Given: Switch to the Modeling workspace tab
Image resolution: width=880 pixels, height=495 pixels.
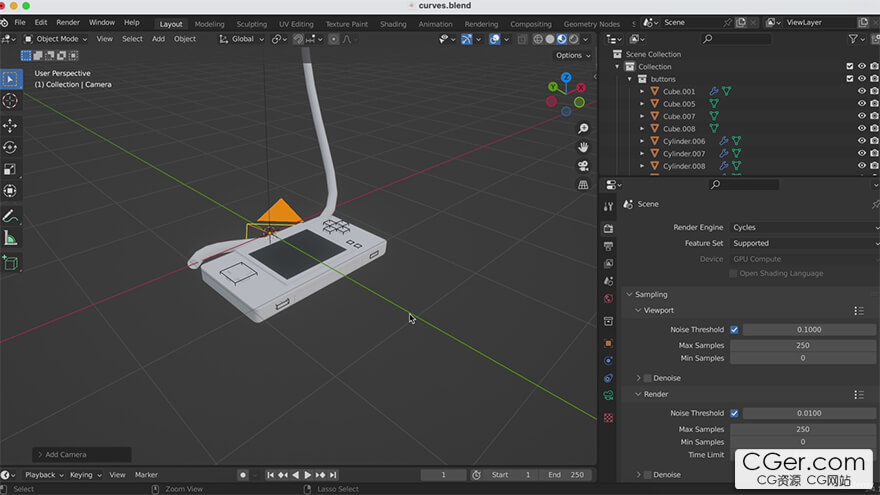Looking at the screenshot, I should tap(209, 24).
